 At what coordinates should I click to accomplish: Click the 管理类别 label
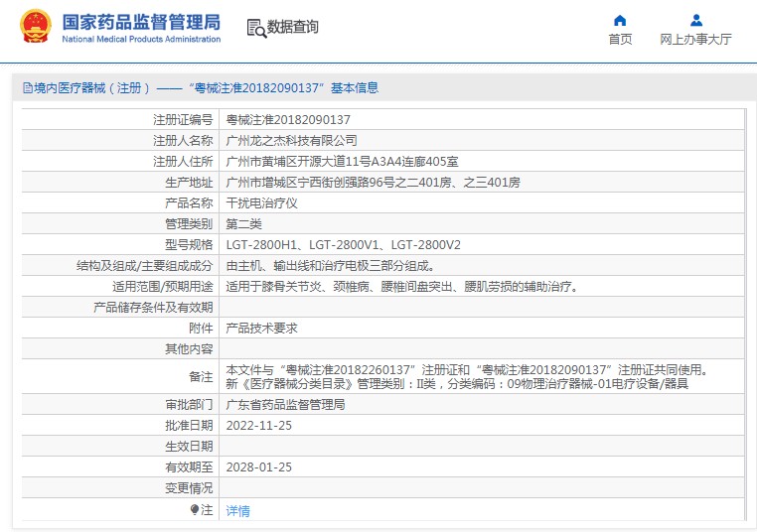pyautogui.click(x=189, y=223)
